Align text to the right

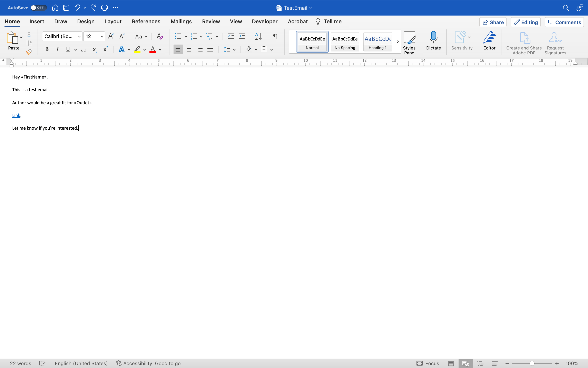click(199, 49)
